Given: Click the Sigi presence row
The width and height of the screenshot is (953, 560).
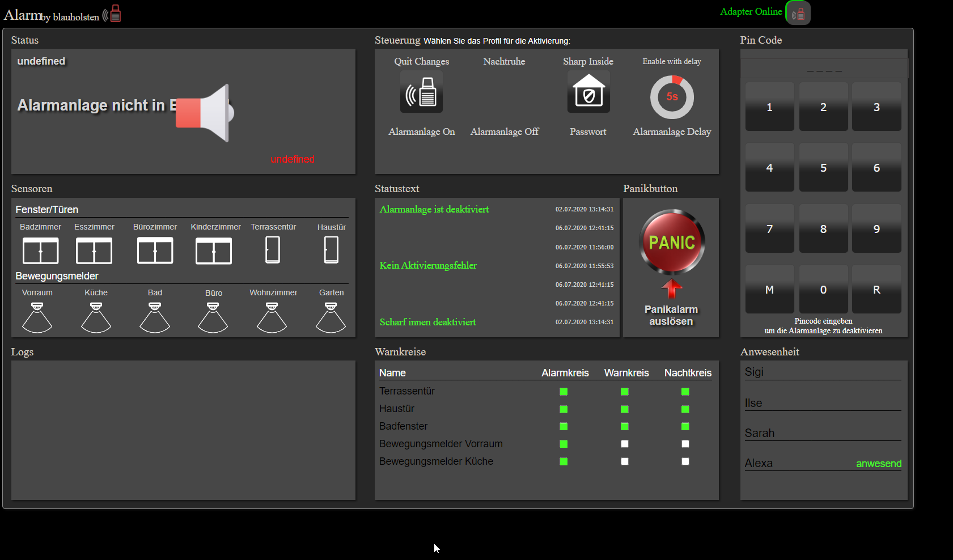Looking at the screenshot, I should coord(823,372).
